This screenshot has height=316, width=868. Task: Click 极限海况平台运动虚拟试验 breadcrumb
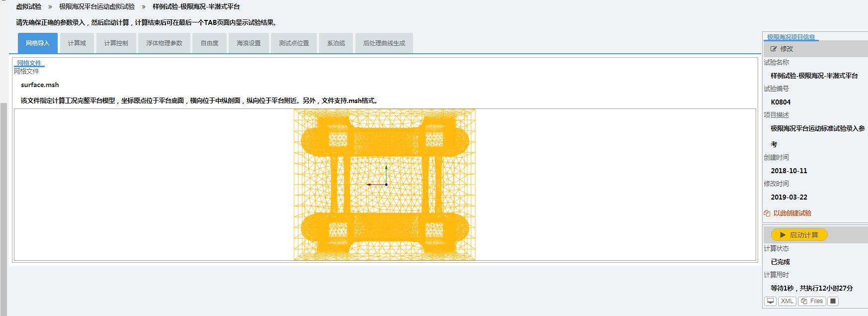97,7
